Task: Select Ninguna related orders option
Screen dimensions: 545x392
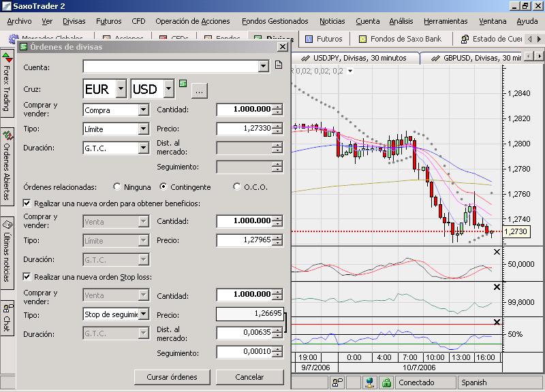Action: (x=116, y=186)
